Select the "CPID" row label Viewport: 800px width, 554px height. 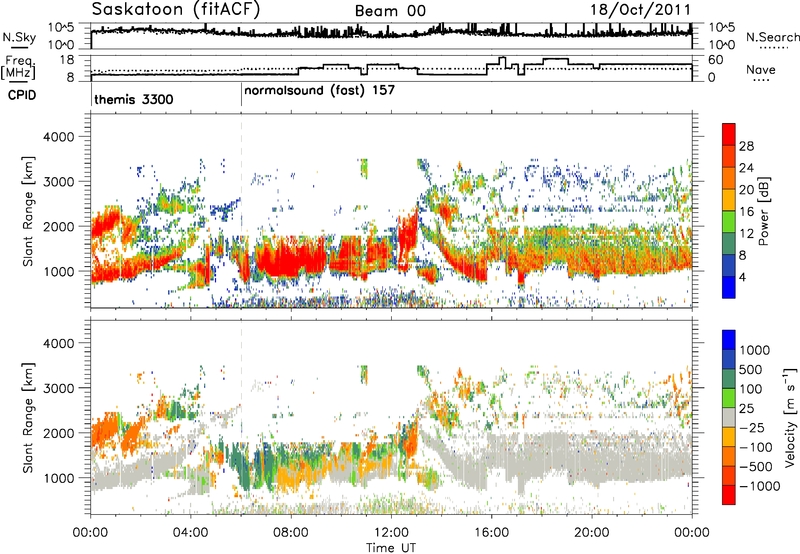click(22, 95)
